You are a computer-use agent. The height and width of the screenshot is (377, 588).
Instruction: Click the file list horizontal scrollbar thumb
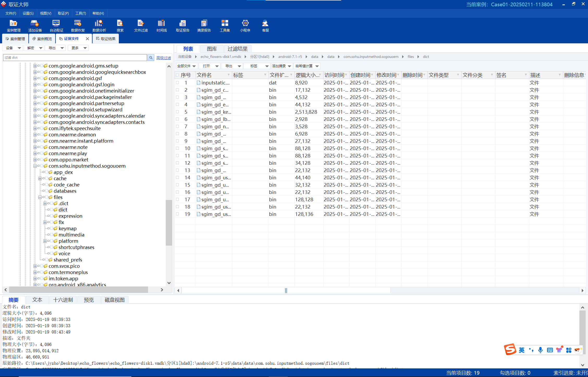pos(286,290)
